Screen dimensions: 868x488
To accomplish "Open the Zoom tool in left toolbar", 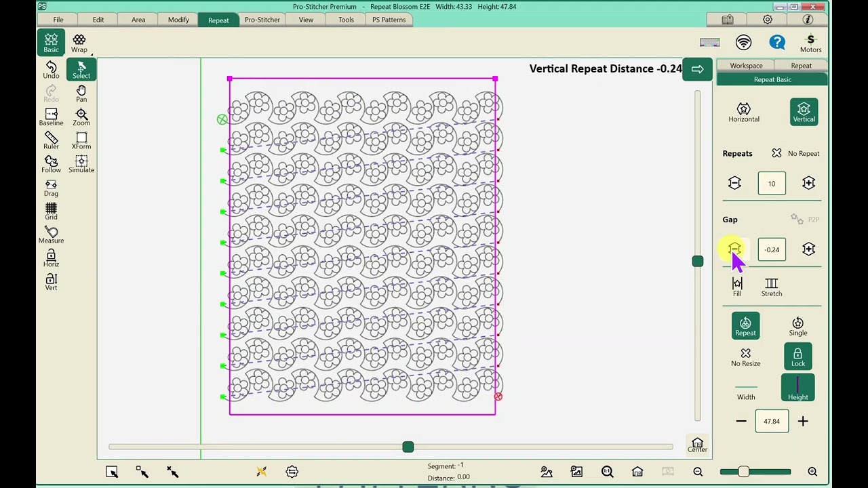I will [81, 117].
